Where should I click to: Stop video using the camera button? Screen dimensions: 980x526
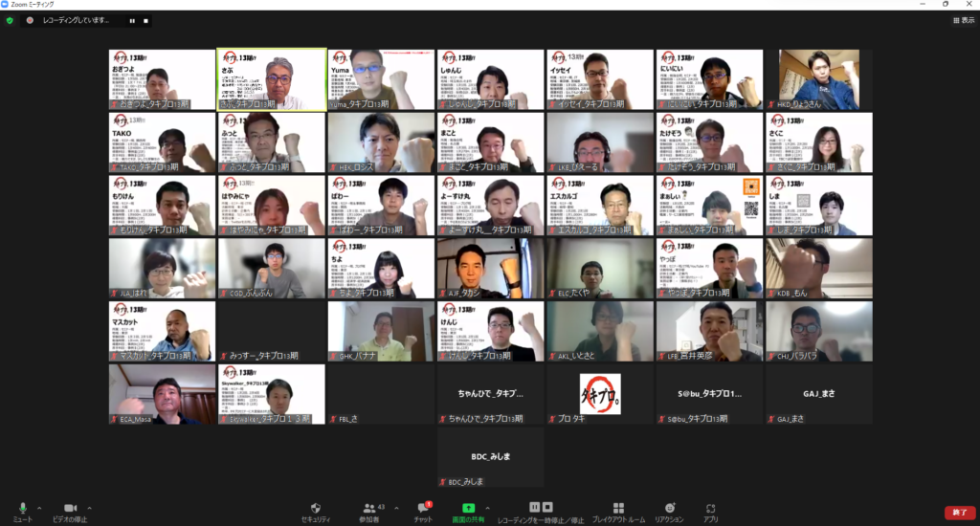click(x=69, y=508)
